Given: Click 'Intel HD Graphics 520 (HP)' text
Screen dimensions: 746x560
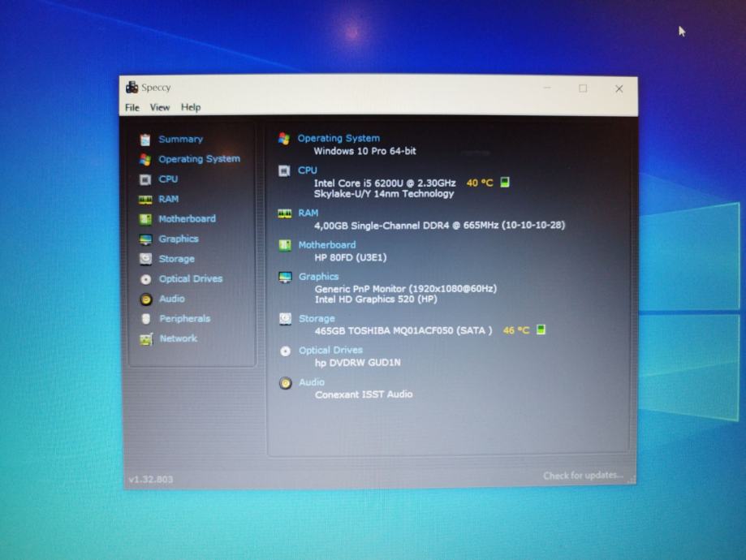Looking at the screenshot, I should click(x=376, y=299).
